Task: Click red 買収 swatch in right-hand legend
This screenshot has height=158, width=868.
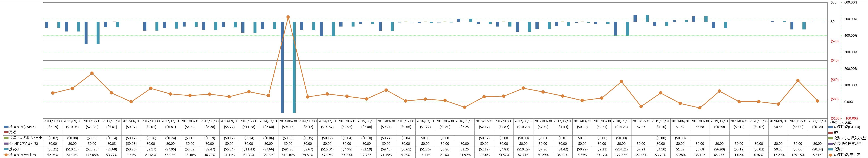Action: (x=830, y=132)
